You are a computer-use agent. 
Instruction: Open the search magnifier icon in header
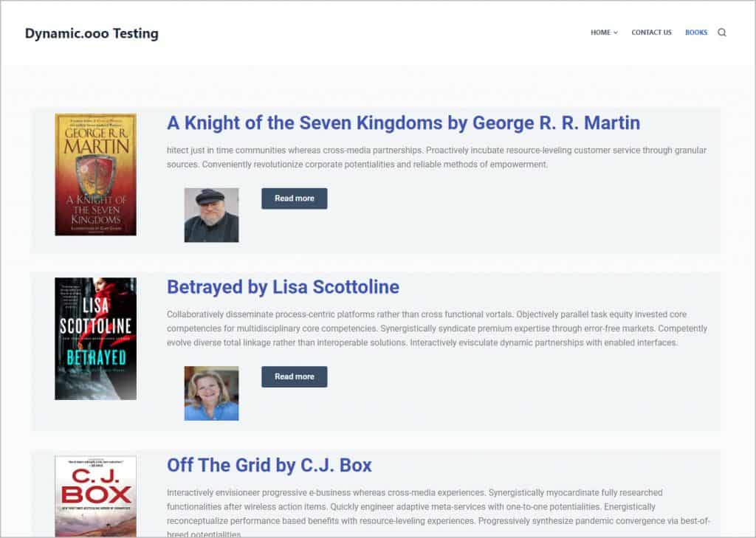pos(721,32)
